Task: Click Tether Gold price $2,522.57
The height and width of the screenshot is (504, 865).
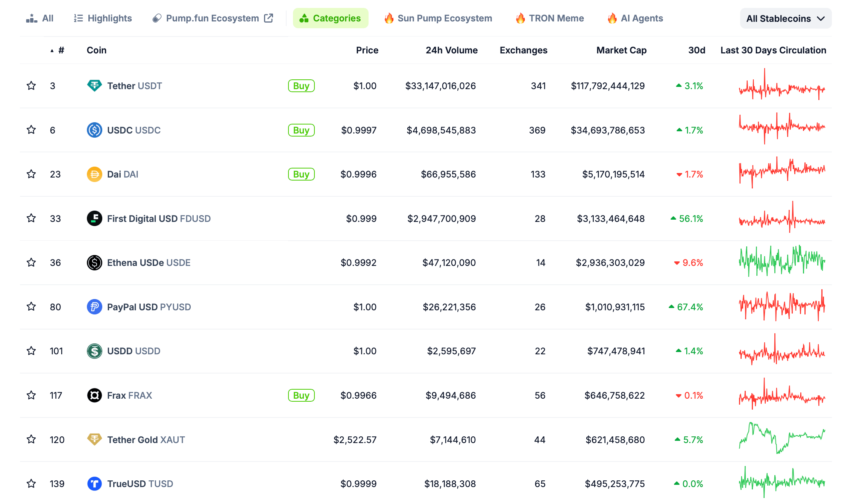Action: pyautogui.click(x=355, y=440)
